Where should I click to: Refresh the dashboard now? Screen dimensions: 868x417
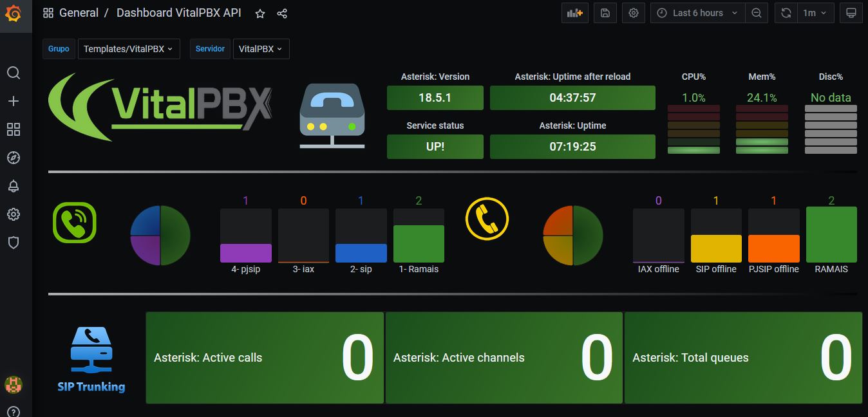point(786,13)
